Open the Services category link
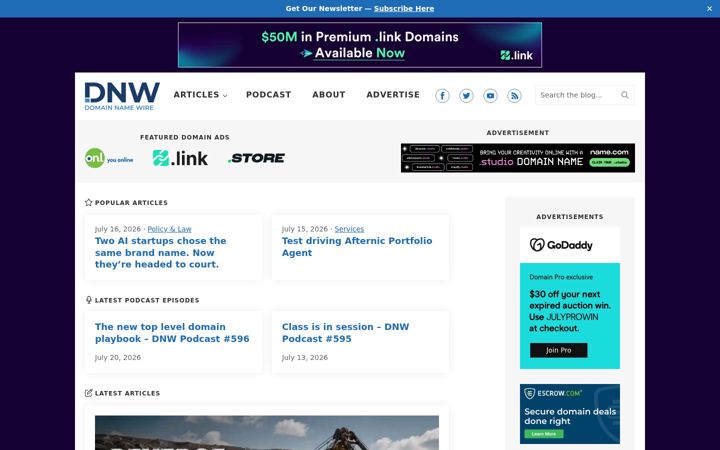The image size is (720, 450). tap(349, 229)
